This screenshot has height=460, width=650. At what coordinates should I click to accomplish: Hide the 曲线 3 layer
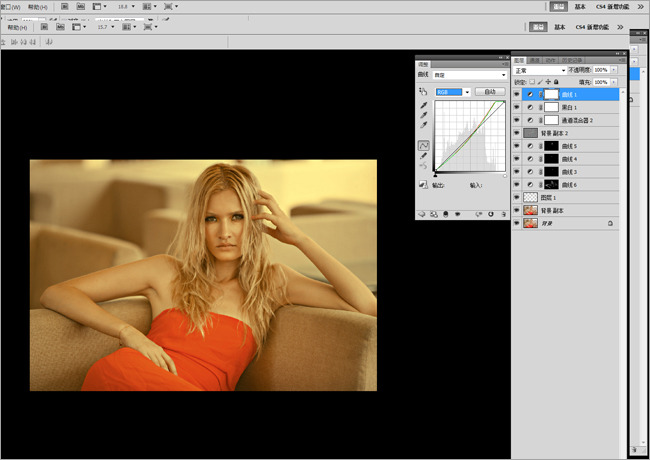[517, 172]
